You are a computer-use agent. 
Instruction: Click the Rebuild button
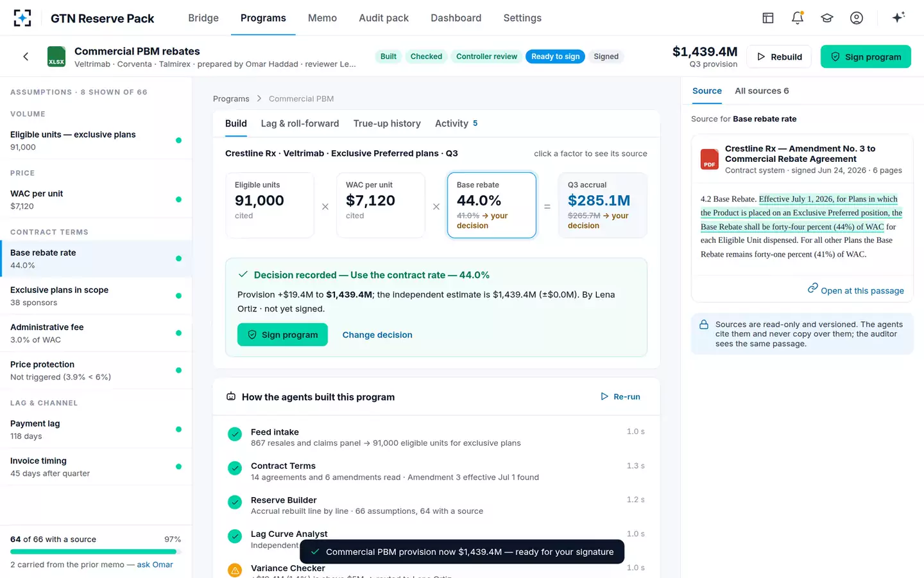tap(780, 57)
